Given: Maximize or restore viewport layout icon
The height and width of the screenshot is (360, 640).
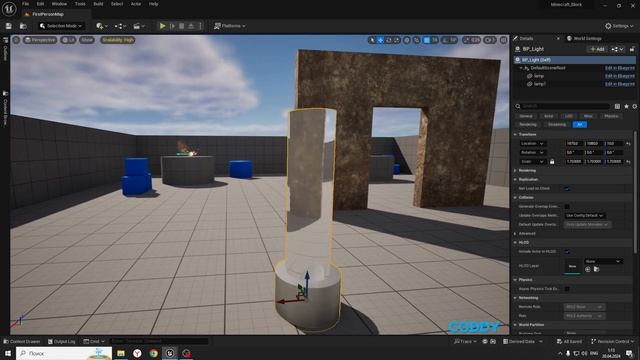Looking at the screenshot, I should click(x=504, y=40).
